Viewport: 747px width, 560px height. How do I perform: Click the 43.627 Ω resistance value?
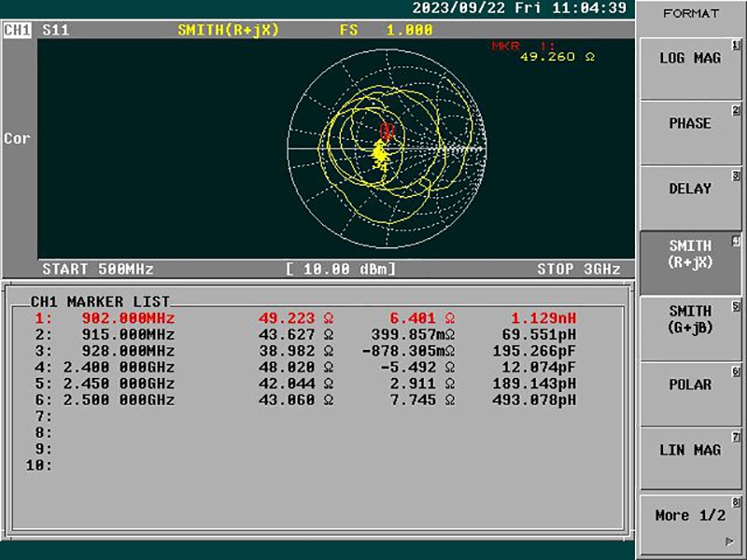click(x=296, y=334)
